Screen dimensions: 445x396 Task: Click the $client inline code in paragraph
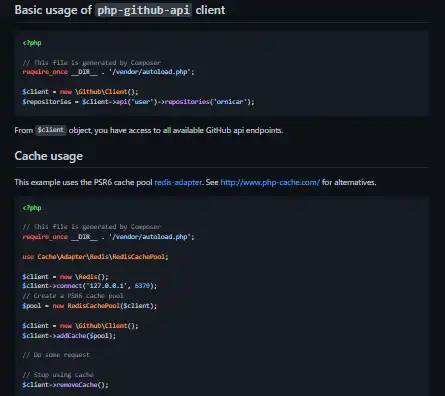(51, 130)
